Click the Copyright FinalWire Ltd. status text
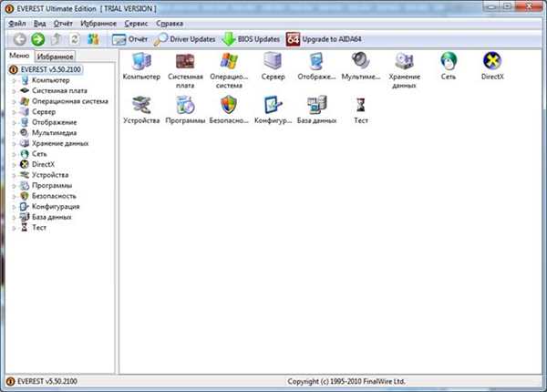 (346, 381)
